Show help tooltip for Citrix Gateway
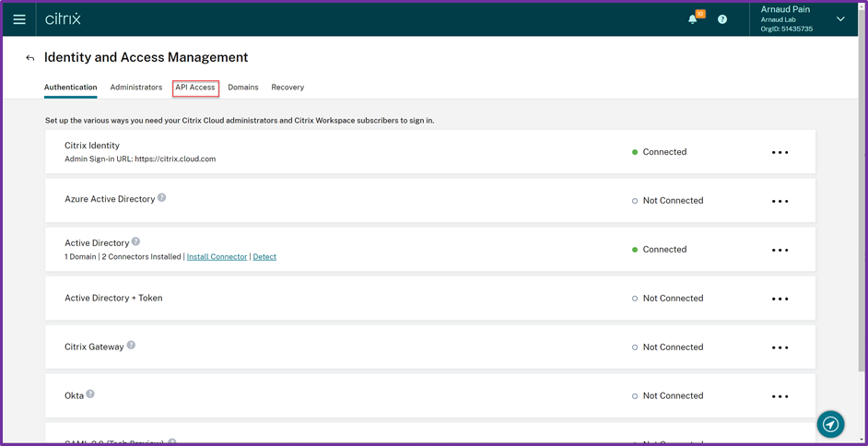This screenshot has height=446, width=868. [131, 346]
